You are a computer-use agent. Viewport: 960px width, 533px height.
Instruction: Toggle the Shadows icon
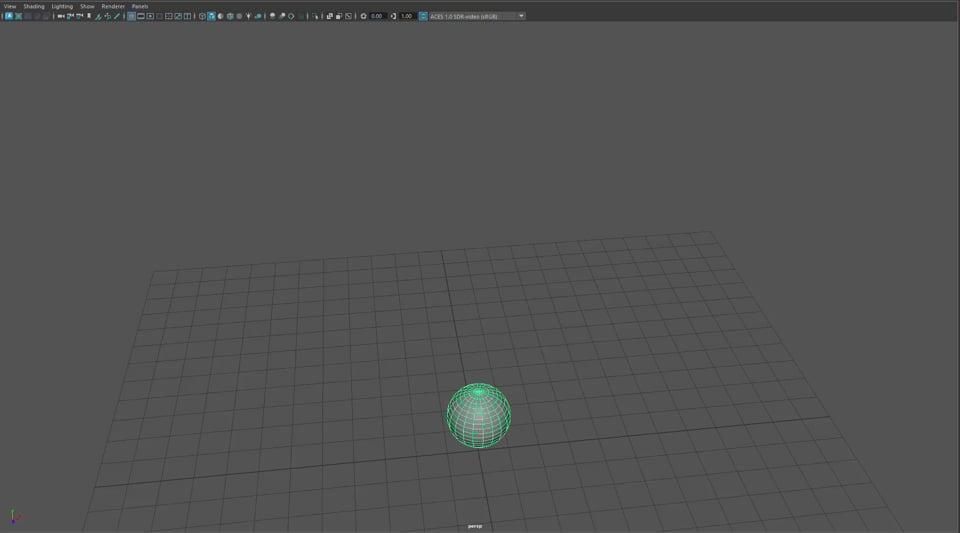coord(258,17)
